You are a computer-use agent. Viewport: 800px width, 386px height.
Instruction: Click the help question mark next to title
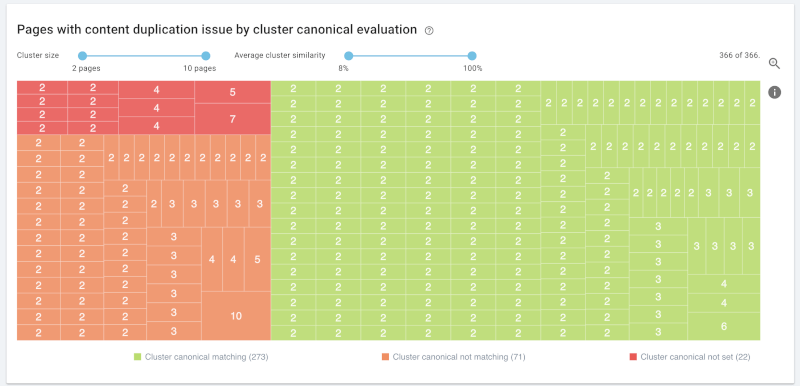tap(429, 31)
